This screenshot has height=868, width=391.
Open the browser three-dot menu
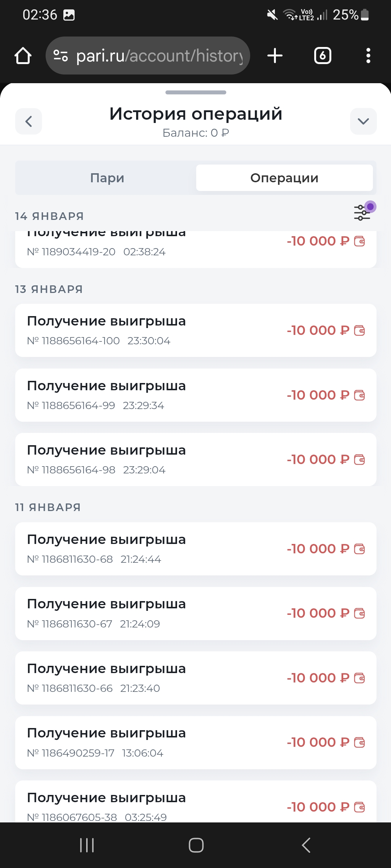click(x=368, y=56)
